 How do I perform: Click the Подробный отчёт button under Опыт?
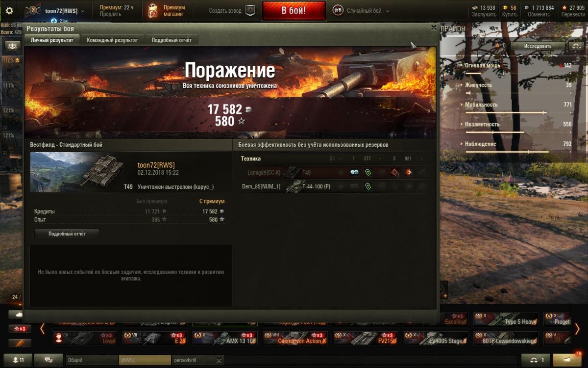pyautogui.click(x=67, y=234)
